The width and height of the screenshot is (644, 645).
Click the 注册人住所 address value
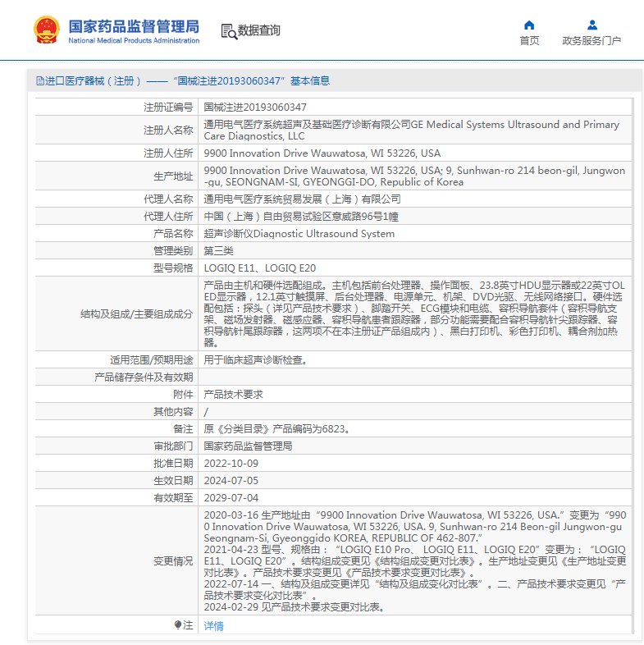click(322, 153)
